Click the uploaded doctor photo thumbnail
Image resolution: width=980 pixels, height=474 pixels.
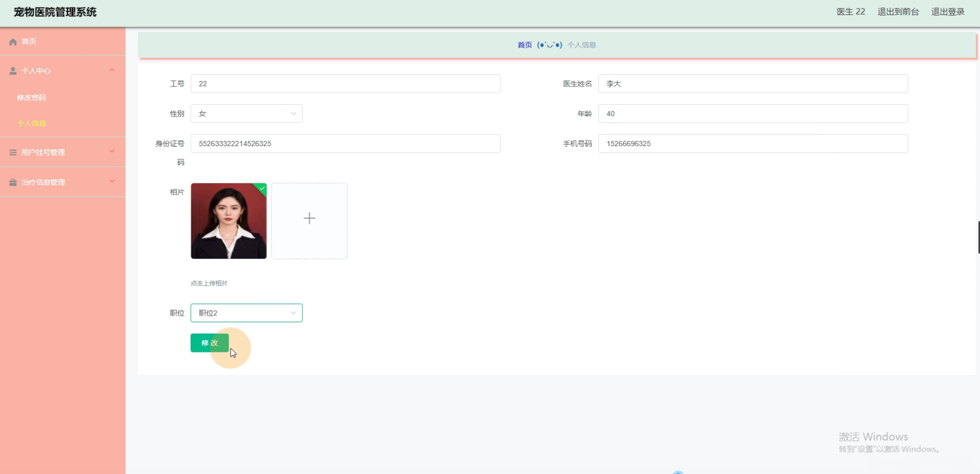(228, 221)
